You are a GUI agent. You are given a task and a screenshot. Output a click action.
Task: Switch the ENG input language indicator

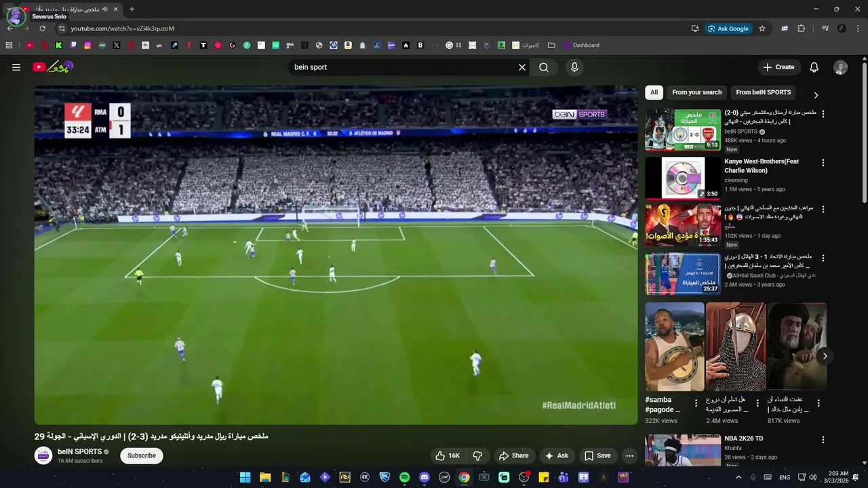coord(785,477)
